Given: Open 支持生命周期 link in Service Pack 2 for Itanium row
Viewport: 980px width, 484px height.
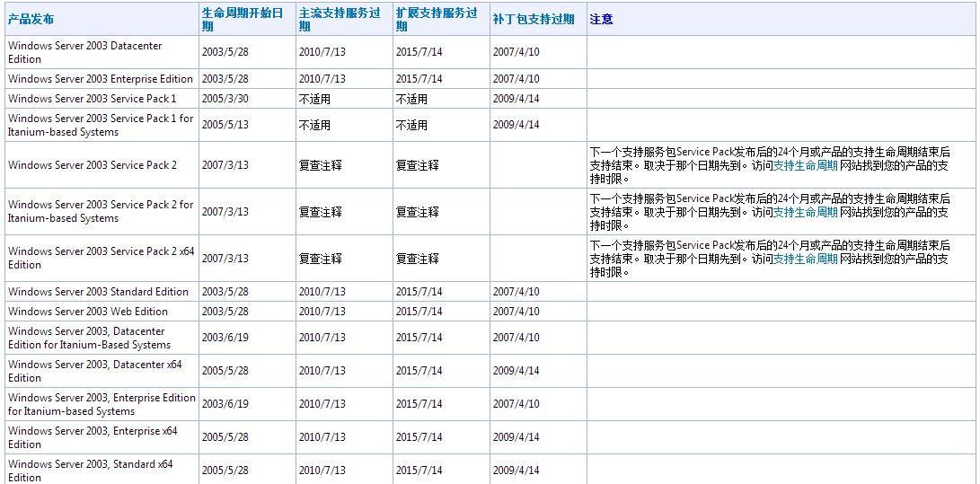Looking at the screenshot, I should click(x=806, y=212).
